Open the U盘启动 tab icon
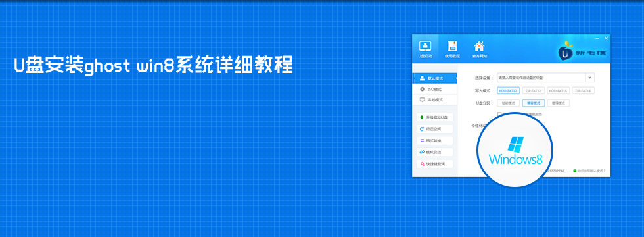 425,46
